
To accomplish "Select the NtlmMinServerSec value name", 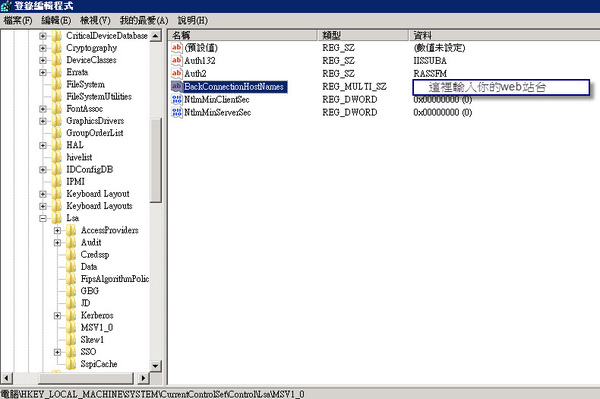I will (218, 112).
